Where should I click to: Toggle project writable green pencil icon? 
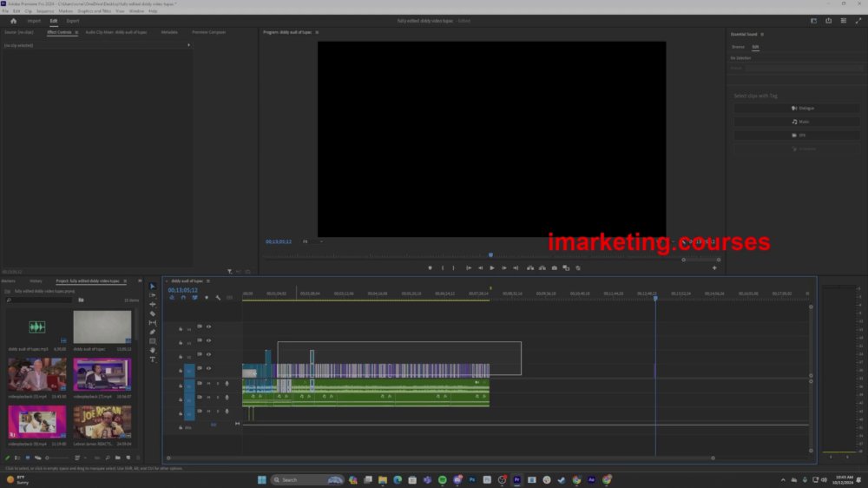tap(7, 458)
